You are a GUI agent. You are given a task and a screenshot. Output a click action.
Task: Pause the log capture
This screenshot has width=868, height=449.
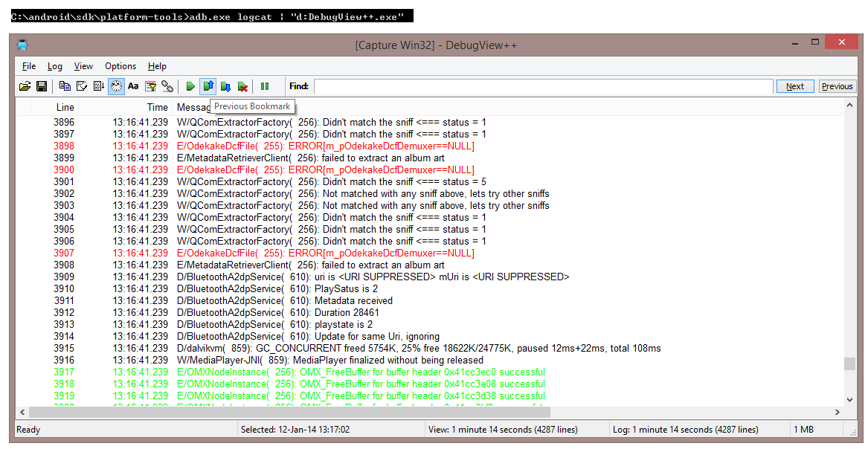point(265,85)
